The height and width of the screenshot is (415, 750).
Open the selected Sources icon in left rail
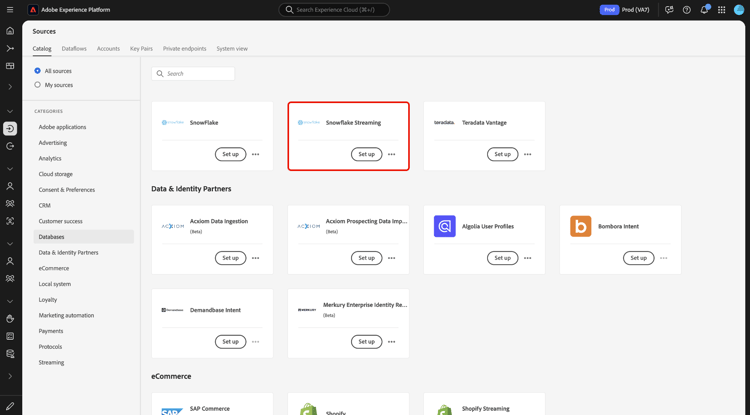pyautogui.click(x=10, y=129)
